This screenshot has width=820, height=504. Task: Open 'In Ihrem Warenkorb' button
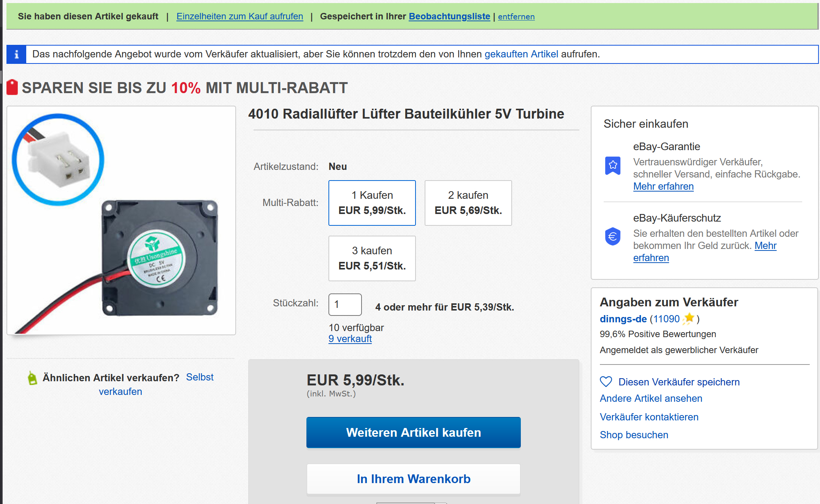pos(413,479)
